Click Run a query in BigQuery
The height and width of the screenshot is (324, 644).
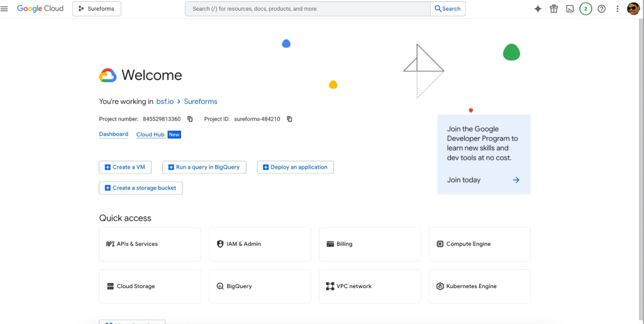click(x=204, y=167)
